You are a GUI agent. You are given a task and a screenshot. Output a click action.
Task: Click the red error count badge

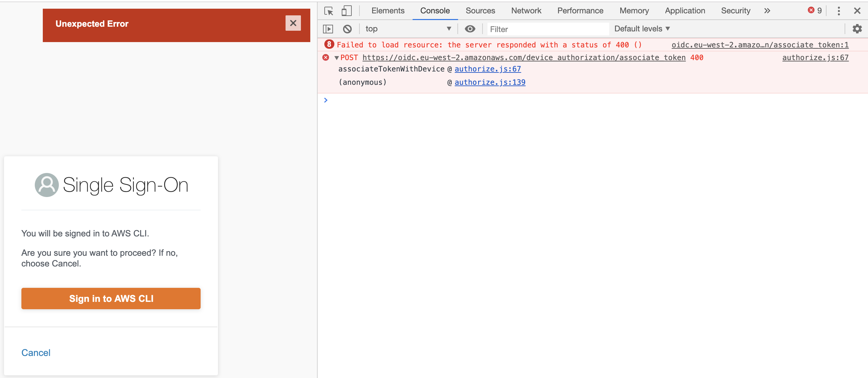[815, 11]
